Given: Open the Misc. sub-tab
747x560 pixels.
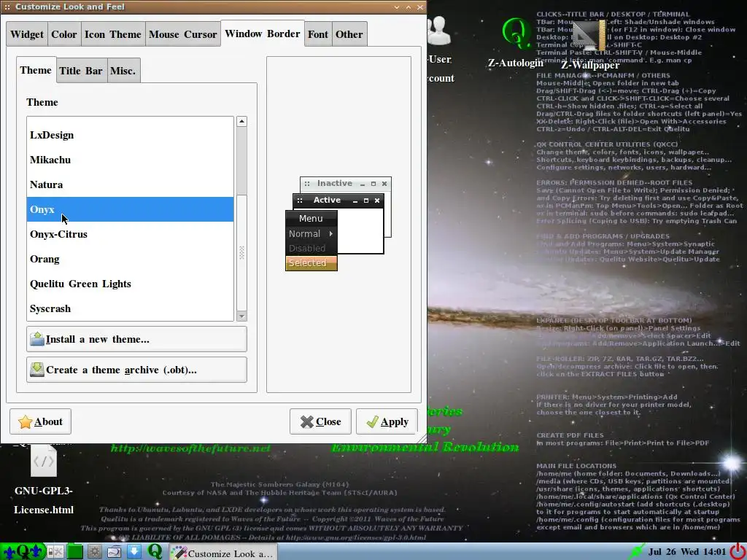Looking at the screenshot, I should tap(123, 71).
